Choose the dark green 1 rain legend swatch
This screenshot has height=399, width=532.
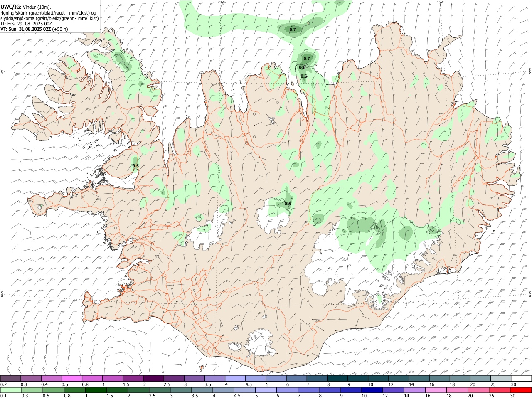click(x=95, y=390)
